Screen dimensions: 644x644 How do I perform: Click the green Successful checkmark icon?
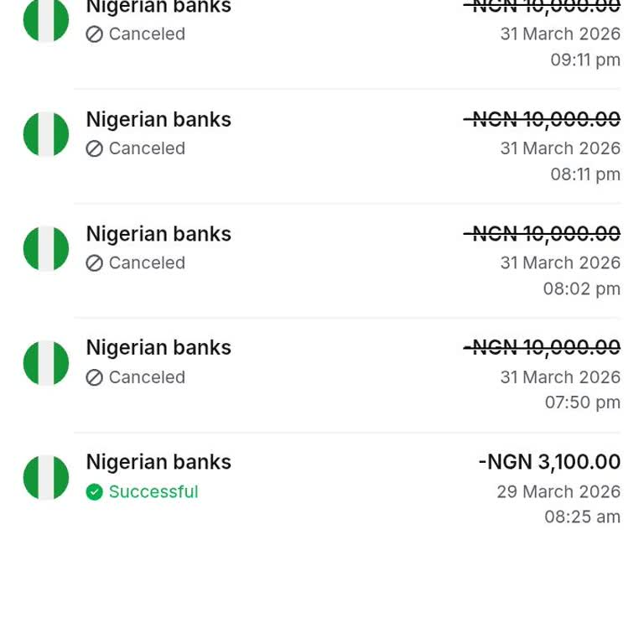pyautogui.click(x=95, y=492)
